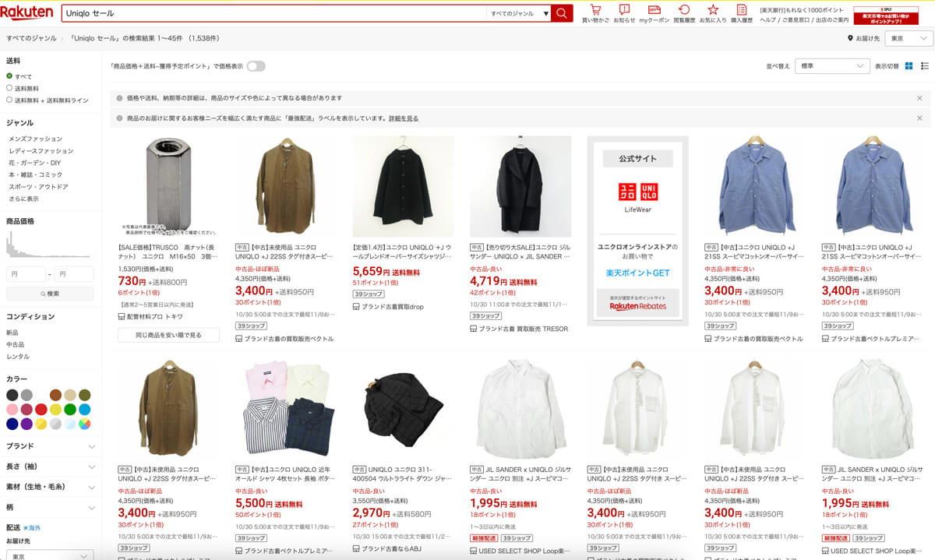Viewport: 935px width, 560px height.
Task: Expand the ブランド filter section
Action: (51, 446)
